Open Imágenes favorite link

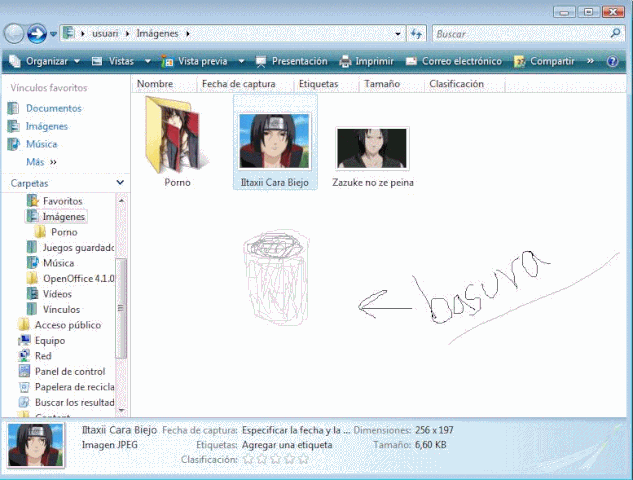(38, 126)
